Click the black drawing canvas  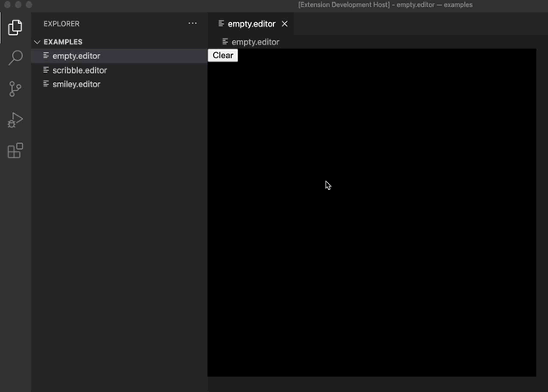click(372, 213)
